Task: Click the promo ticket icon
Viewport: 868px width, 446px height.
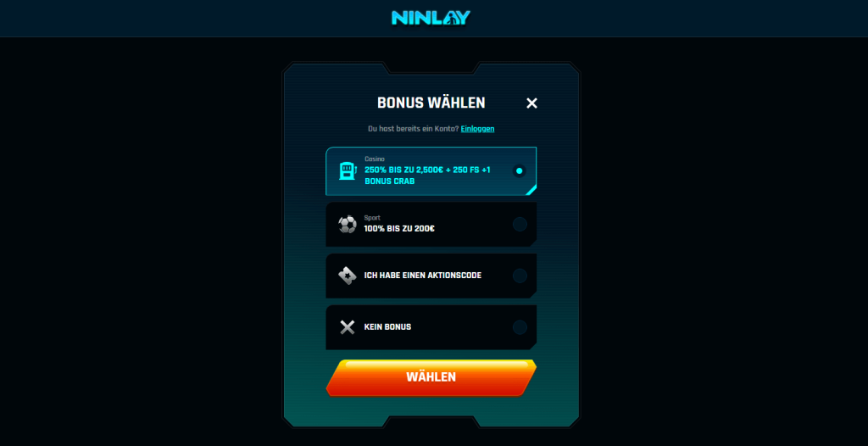Action: tap(347, 276)
